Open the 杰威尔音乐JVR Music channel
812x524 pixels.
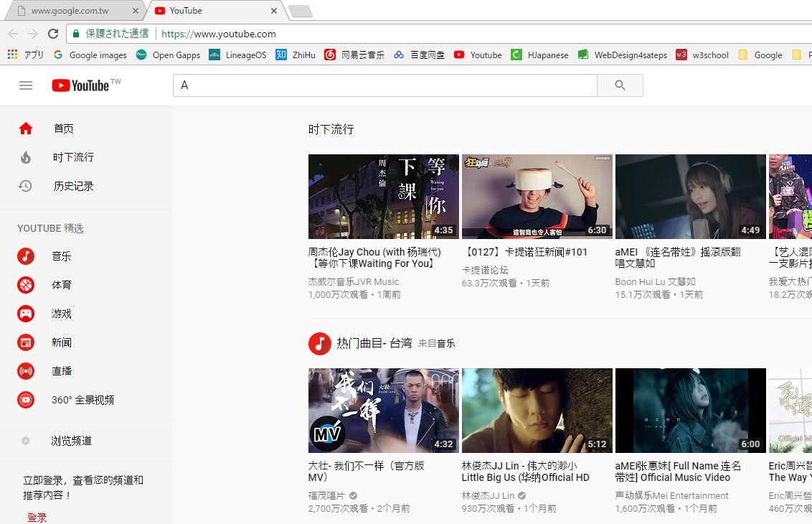pyautogui.click(x=354, y=281)
